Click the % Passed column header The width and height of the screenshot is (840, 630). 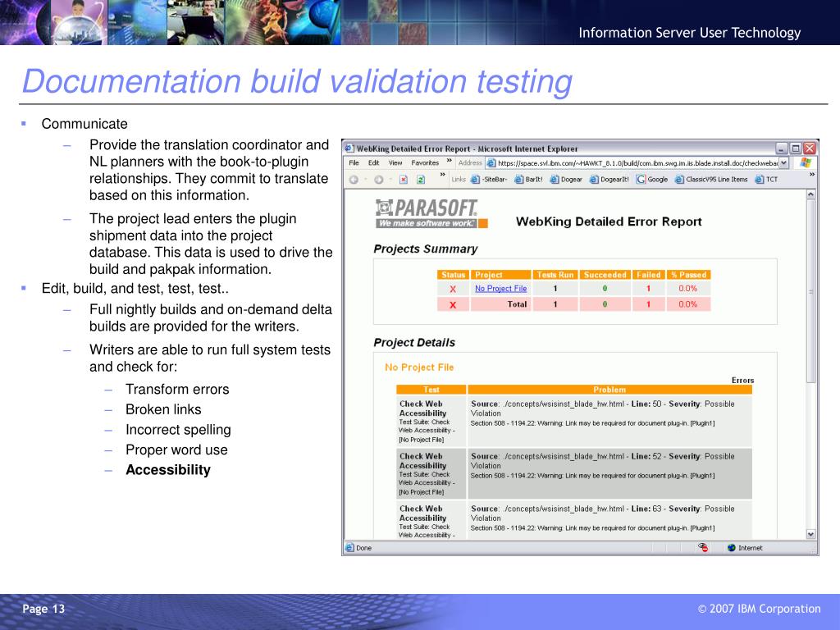click(688, 275)
